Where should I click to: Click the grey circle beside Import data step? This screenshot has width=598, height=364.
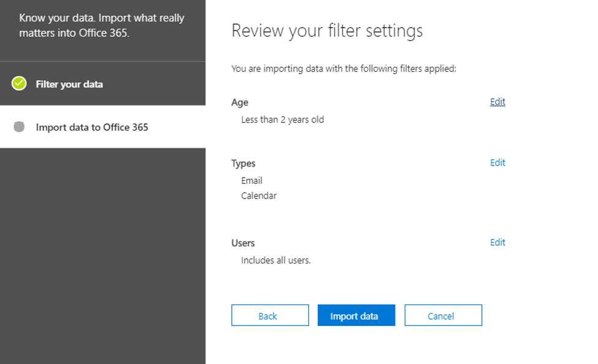19,127
